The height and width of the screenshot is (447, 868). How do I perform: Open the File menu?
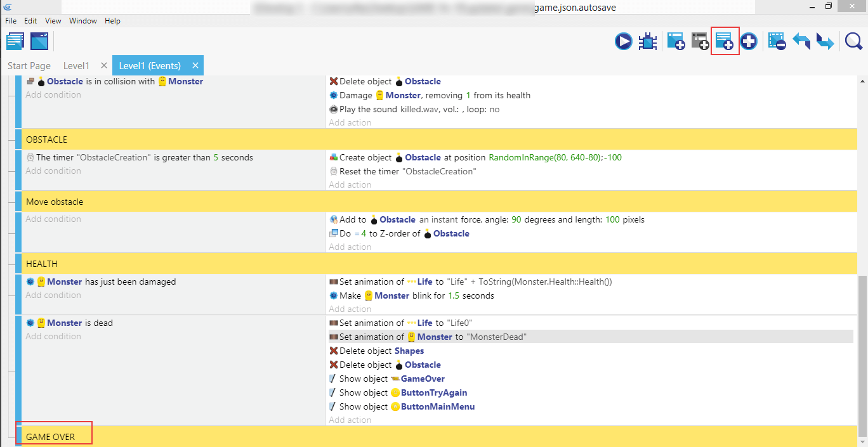[x=11, y=21]
